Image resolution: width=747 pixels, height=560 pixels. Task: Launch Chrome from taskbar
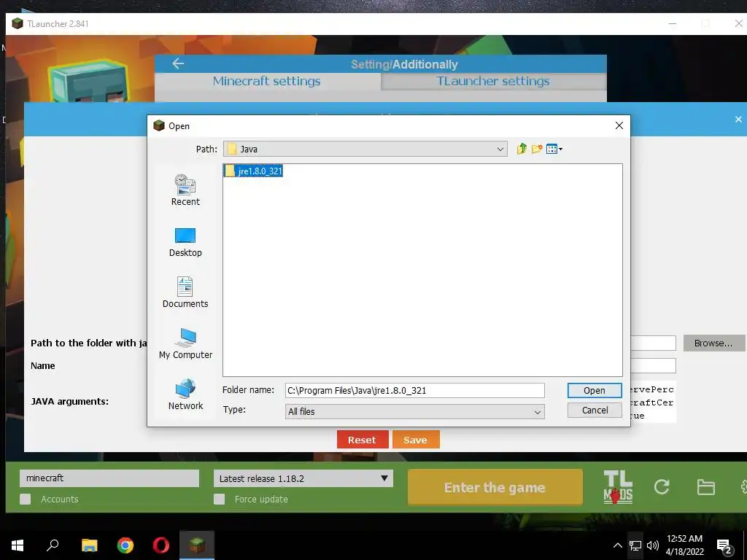125,545
